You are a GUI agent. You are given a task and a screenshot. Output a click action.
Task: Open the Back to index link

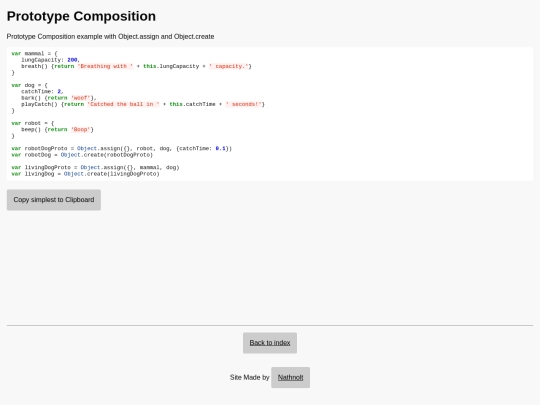coord(270,343)
